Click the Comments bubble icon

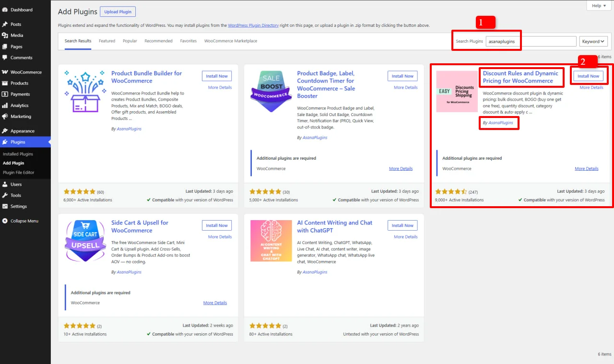tap(5, 58)
